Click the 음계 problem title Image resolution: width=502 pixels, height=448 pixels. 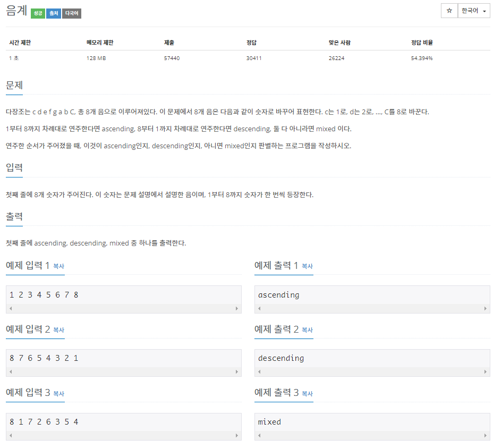pos(16,11)
